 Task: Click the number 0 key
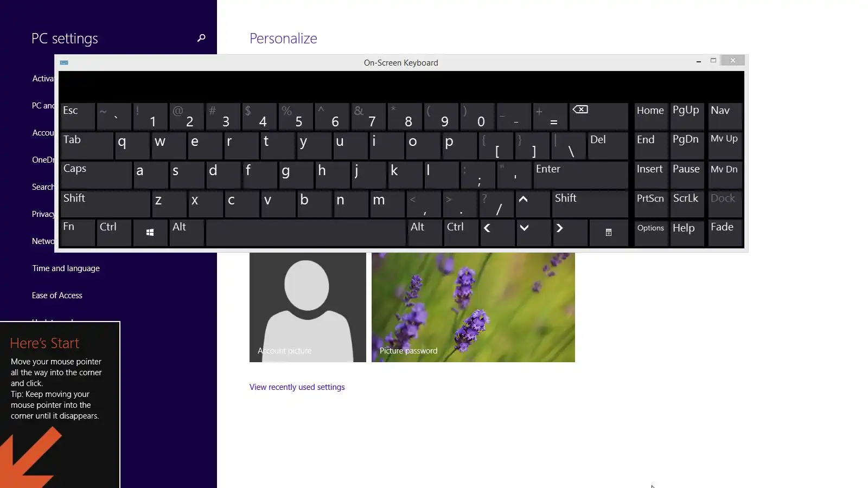(477, 117)
